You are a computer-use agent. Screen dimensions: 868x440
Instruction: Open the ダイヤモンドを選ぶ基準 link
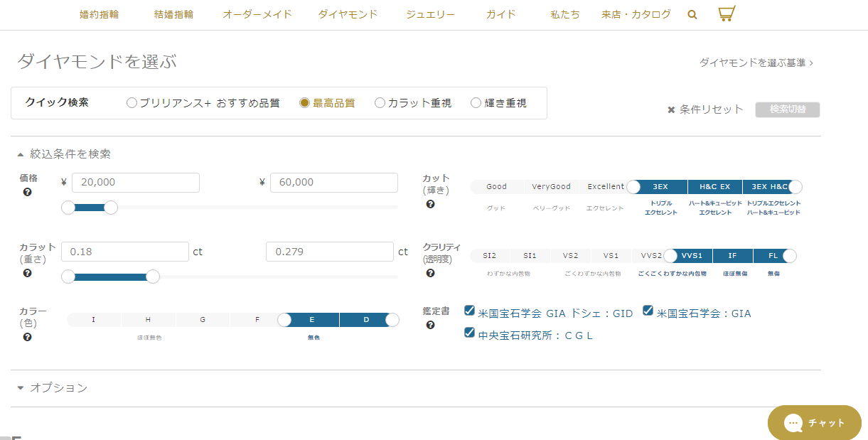[756, 63]
